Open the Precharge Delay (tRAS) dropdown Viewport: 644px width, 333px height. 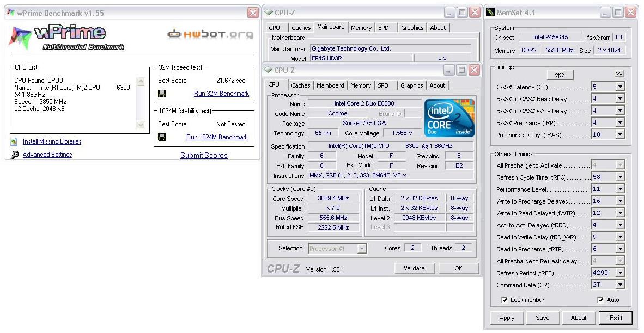620,134
